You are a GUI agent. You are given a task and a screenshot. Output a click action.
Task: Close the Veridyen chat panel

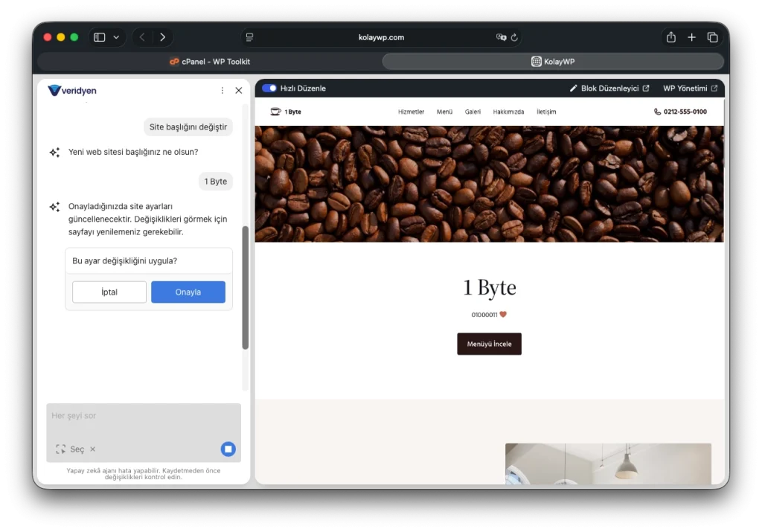coord(239,90)
